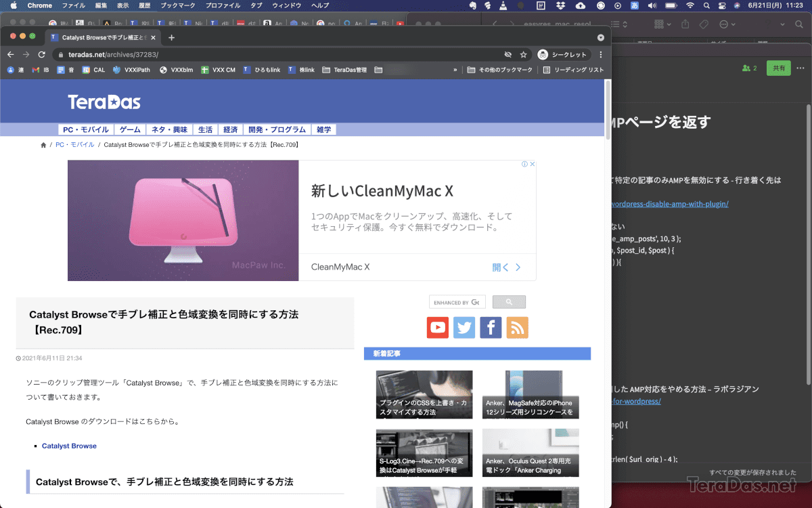
Task: Click the ad info icon
Action: pos(524,164)
